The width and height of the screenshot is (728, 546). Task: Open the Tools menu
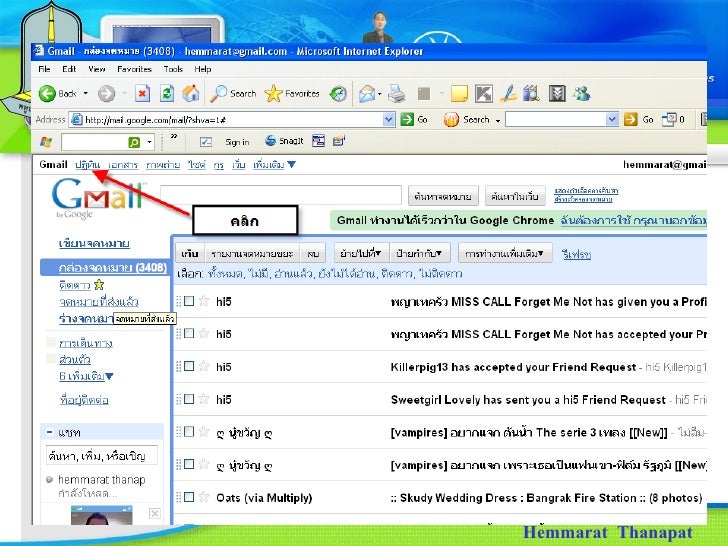pos(173,69)
